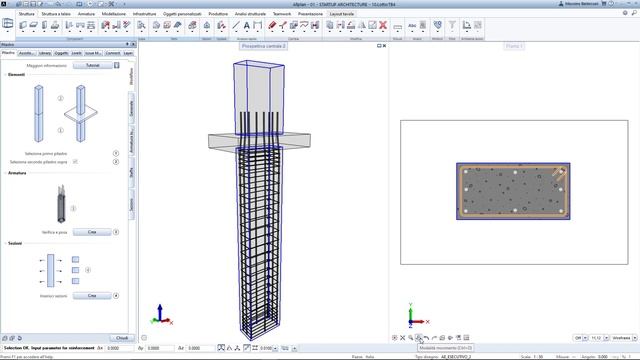Select top section checkbox in Sezioni
The width and height of the screenshot is (640, 360).
point(76,259)
